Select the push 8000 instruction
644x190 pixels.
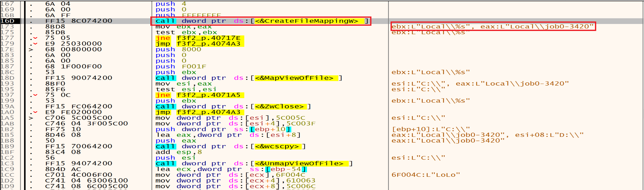[x=178, y=50]
